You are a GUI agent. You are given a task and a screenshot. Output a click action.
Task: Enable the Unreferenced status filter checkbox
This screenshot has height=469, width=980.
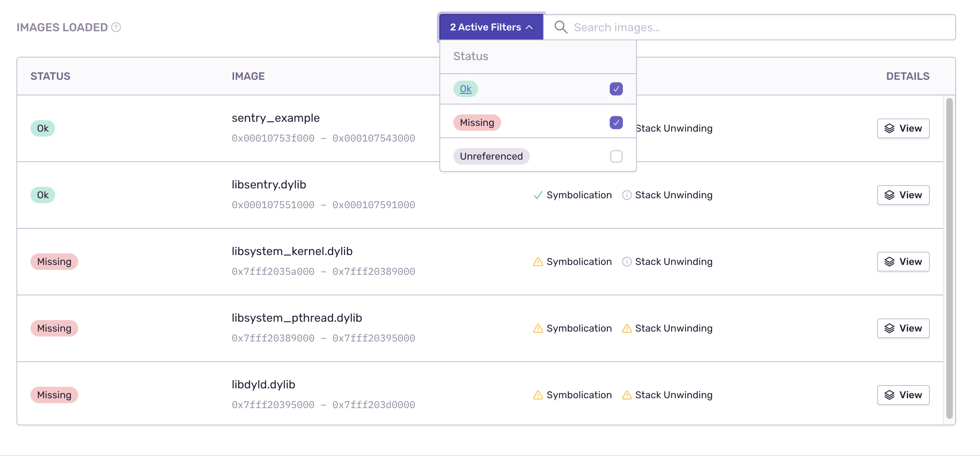coord(616,156)
